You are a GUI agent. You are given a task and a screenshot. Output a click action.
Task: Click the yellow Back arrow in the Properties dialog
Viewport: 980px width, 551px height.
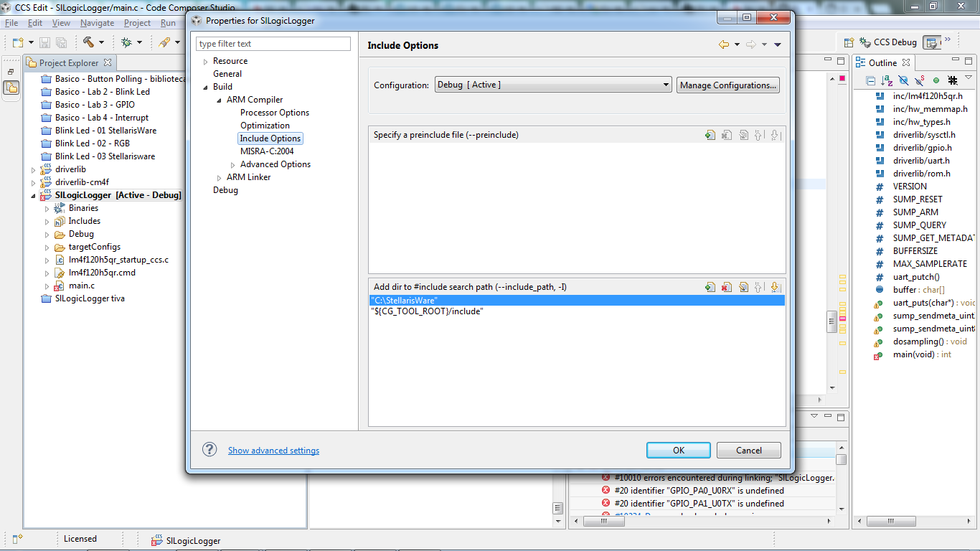click(x=724, y=44)
